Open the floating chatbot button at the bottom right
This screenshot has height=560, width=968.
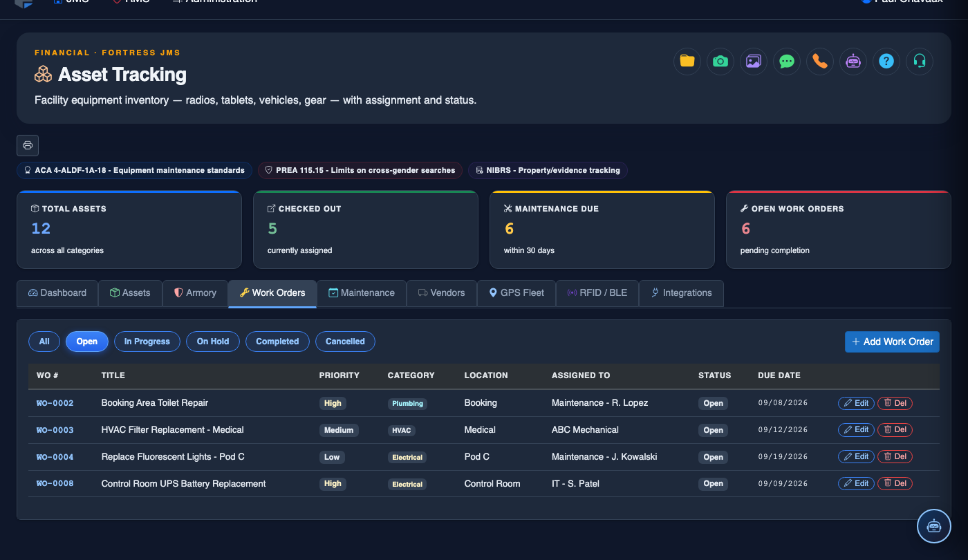(934, 526)
